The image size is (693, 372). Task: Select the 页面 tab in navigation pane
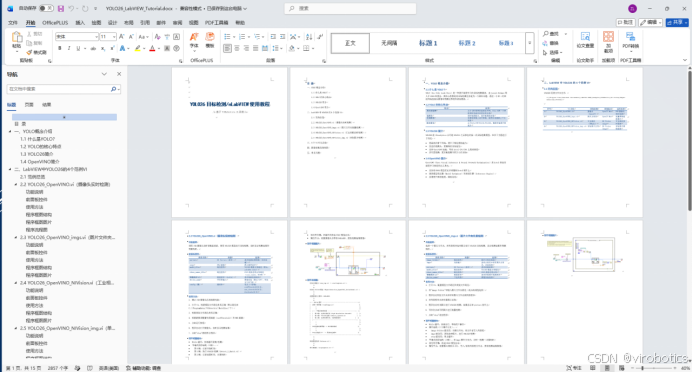tap(29, 105)
